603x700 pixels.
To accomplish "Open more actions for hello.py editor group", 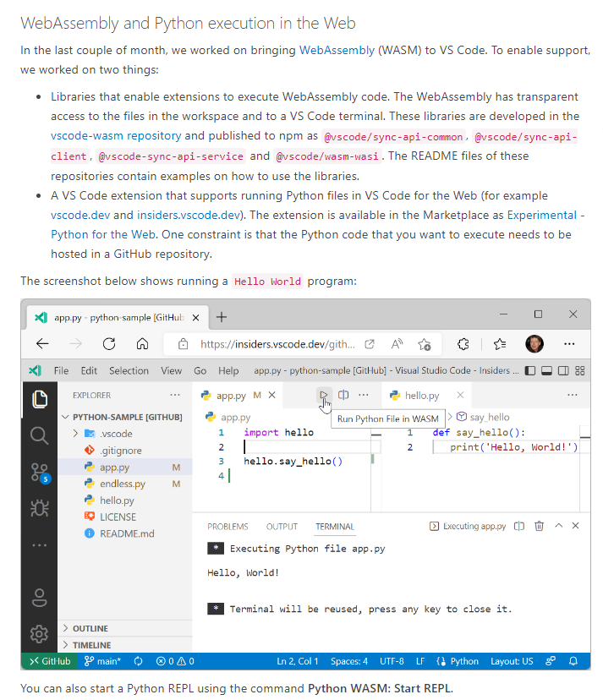I will [573, 395].
